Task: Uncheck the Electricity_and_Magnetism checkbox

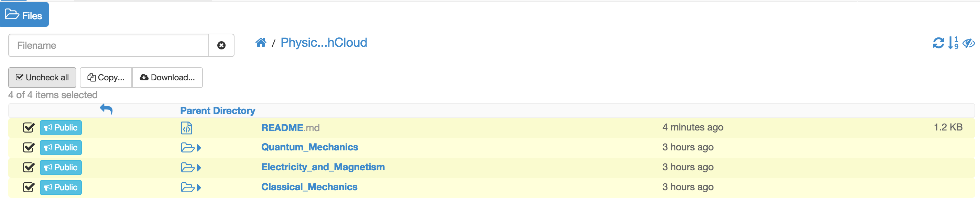Action: 29,168
